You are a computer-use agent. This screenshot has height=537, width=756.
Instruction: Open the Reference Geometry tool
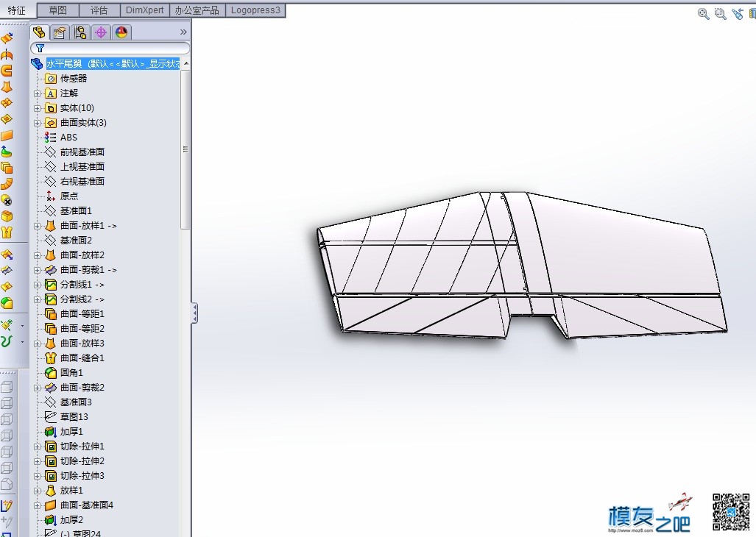7,325
